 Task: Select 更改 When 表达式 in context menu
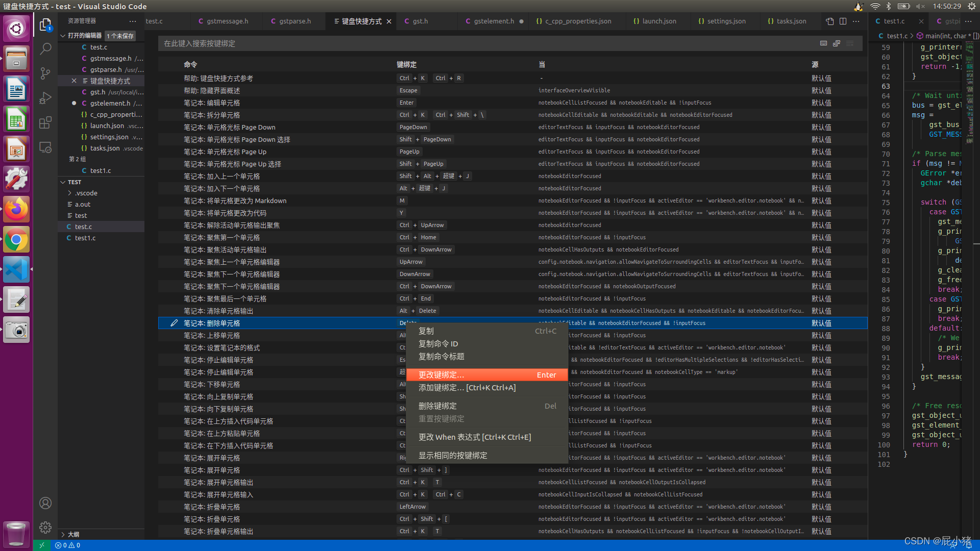coord(487,437)
